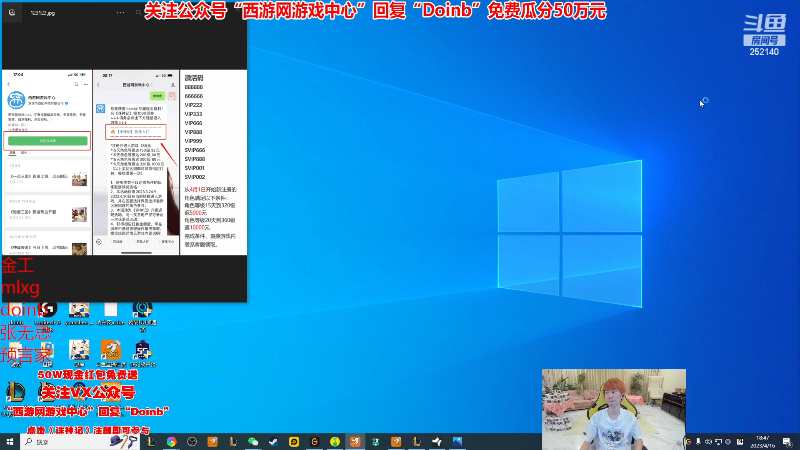The width and height of the screenshot is (800, 450).
Task: Open the Windows Start menu
Action: click(x=10, y=442)
